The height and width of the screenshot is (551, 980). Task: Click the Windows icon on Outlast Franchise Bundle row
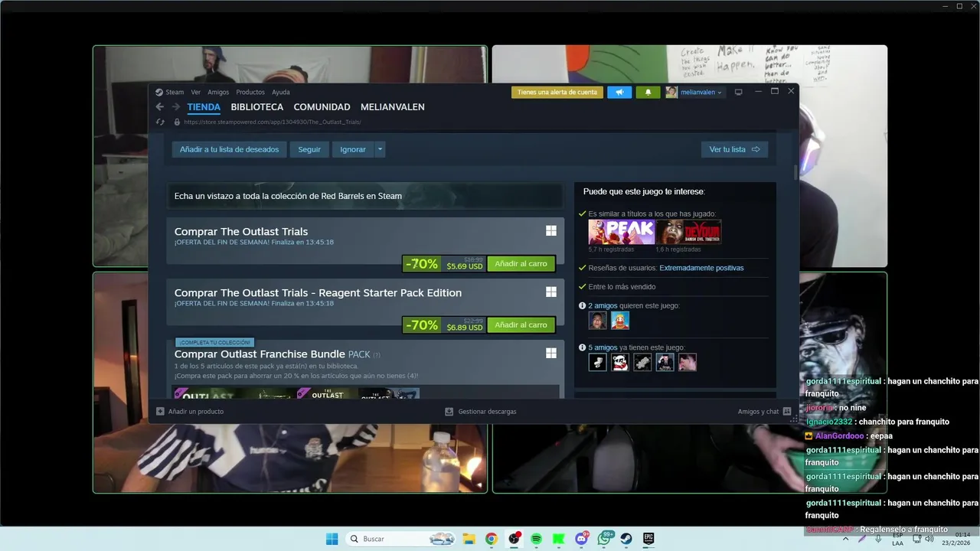point(550,353)
